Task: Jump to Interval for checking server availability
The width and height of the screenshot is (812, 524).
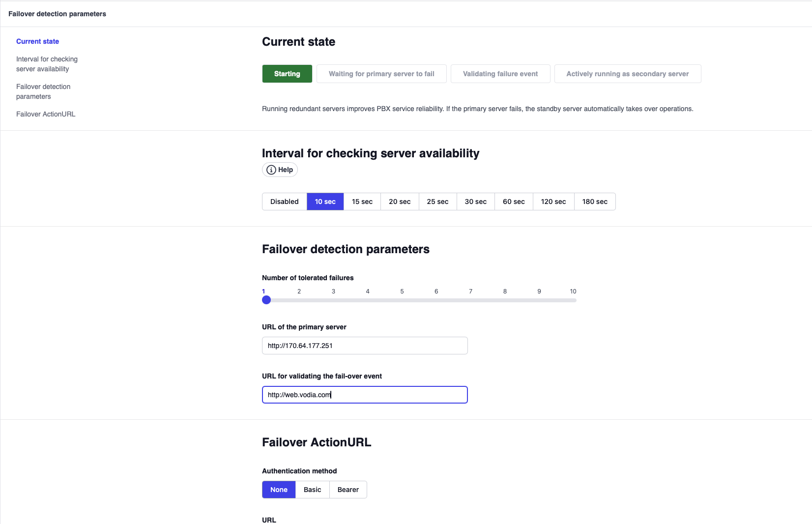Action: click(47, 64)
